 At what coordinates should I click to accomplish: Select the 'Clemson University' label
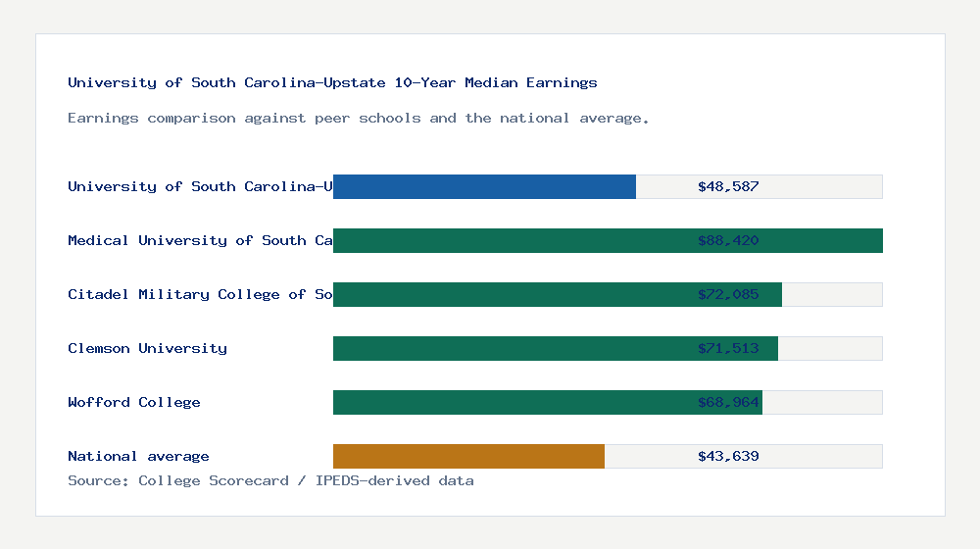[148, 348]
